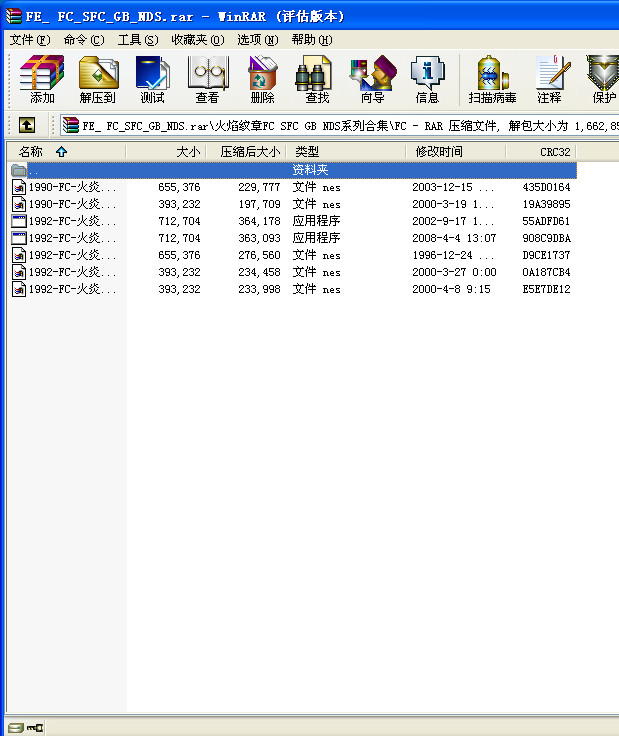
Task: Select file 1990-FC-火炎 sized 393,232
Action: click(x=292, y=204)
